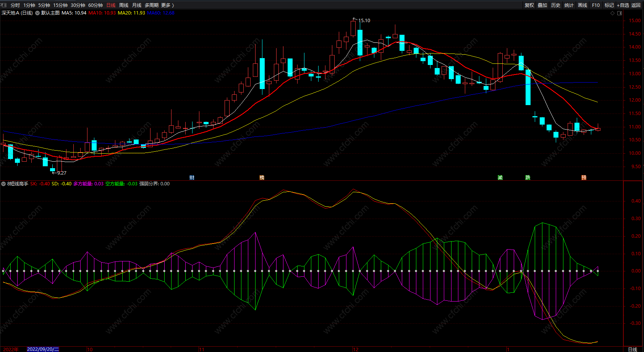Click the orange 榜 event marker

pyautogui.click(x=262, y=178)
